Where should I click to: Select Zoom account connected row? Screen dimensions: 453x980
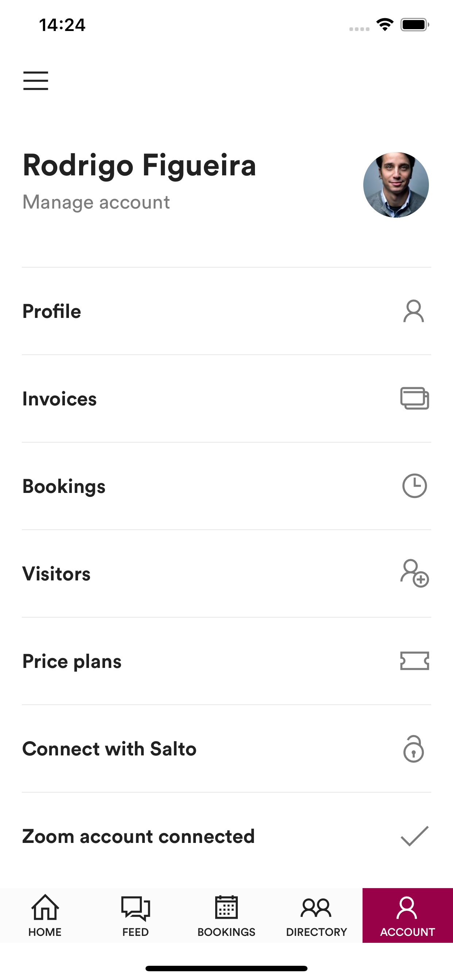click(226, 836)
